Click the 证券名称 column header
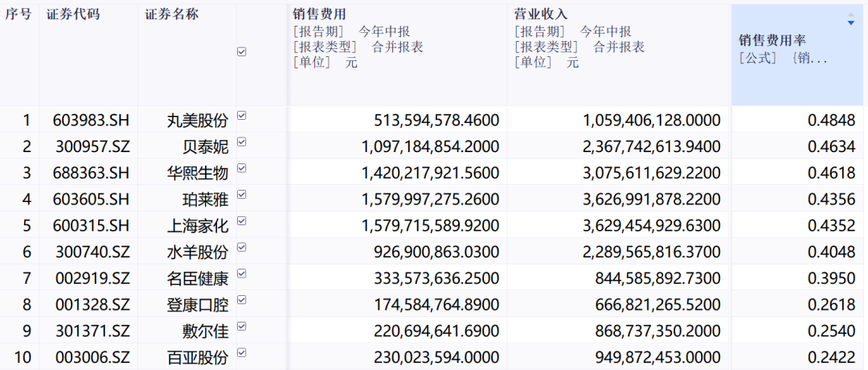This screenshot has height=370, width=868. 187,55
